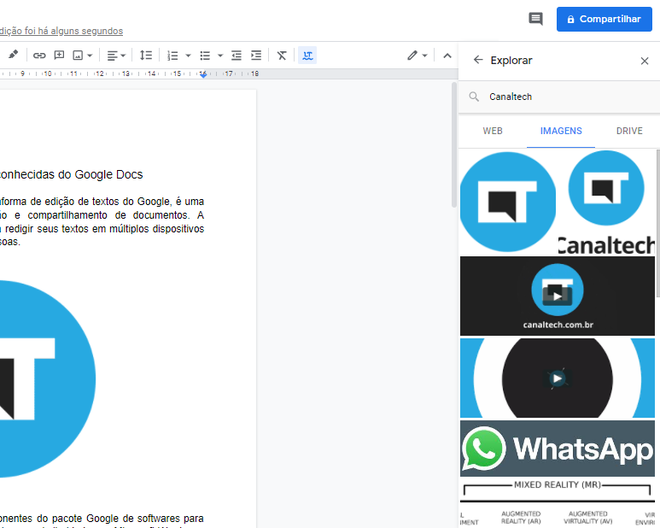Expand the bulleted list style arrow
The height and width of the screenshot is (528, 660).
click(220, 55)
